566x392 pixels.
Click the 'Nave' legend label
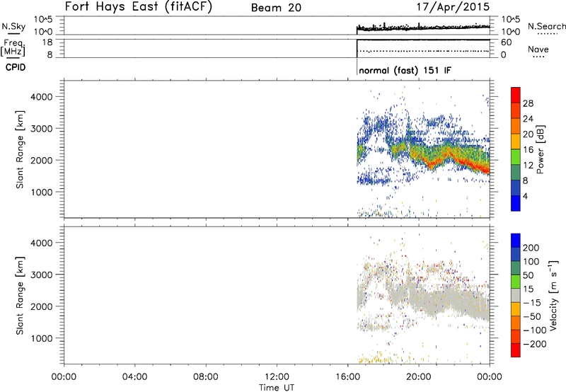(538, 49)
